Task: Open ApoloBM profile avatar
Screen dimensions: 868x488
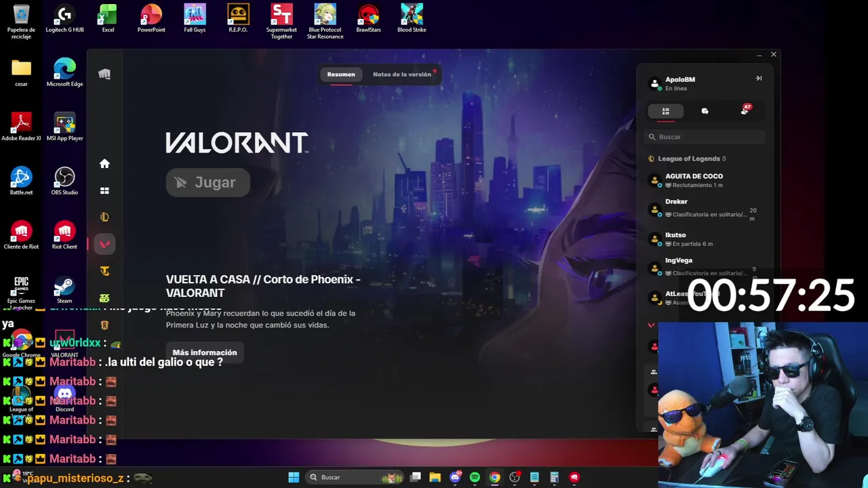Action: click(x=655, y=83)
